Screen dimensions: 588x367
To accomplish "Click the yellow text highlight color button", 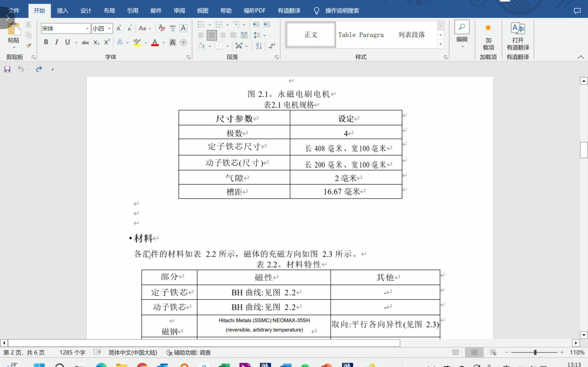I will 137,42.
